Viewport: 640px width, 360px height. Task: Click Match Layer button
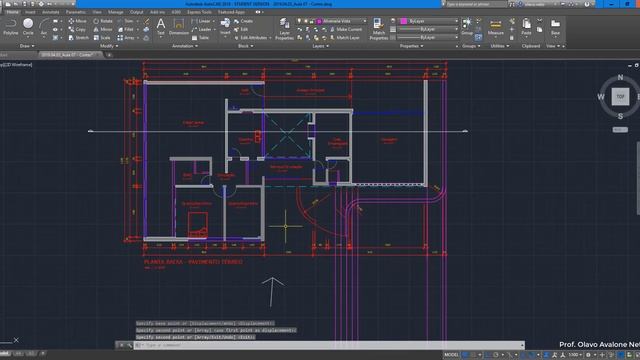(345, 38)
